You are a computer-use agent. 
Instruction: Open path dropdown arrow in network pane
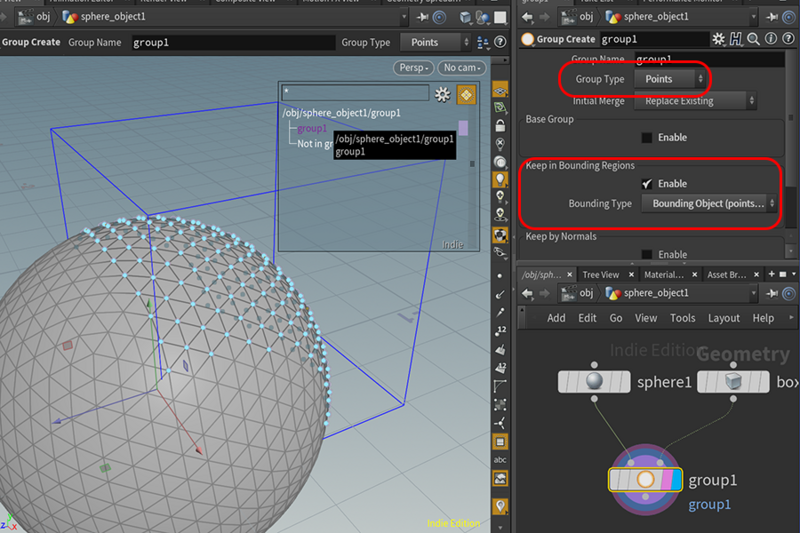(x=754, y=294)
